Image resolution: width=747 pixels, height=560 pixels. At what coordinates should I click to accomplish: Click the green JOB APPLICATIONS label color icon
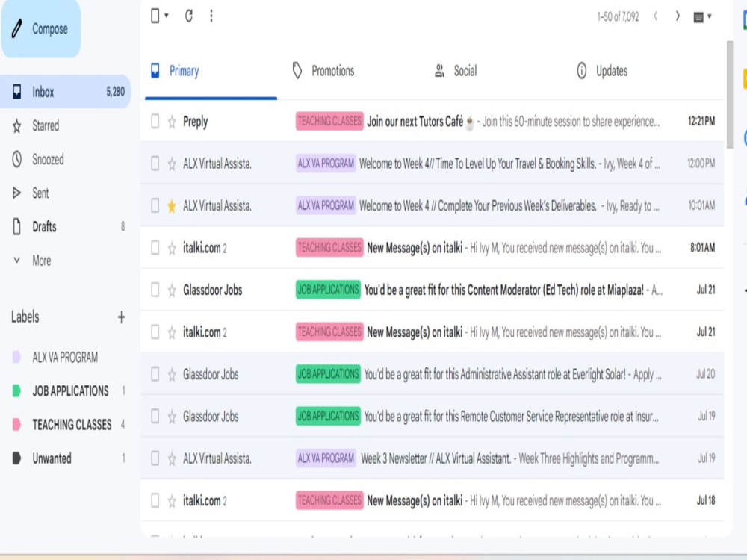coord(16,391)
